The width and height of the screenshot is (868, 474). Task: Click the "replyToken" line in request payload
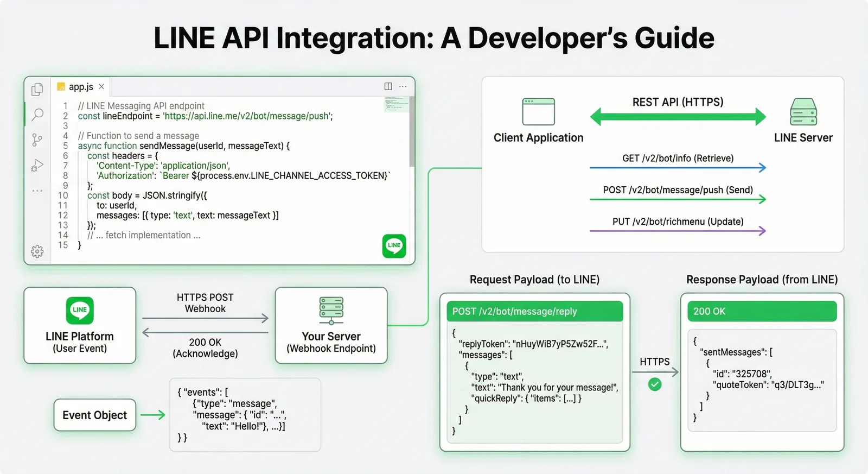point(533,344)
